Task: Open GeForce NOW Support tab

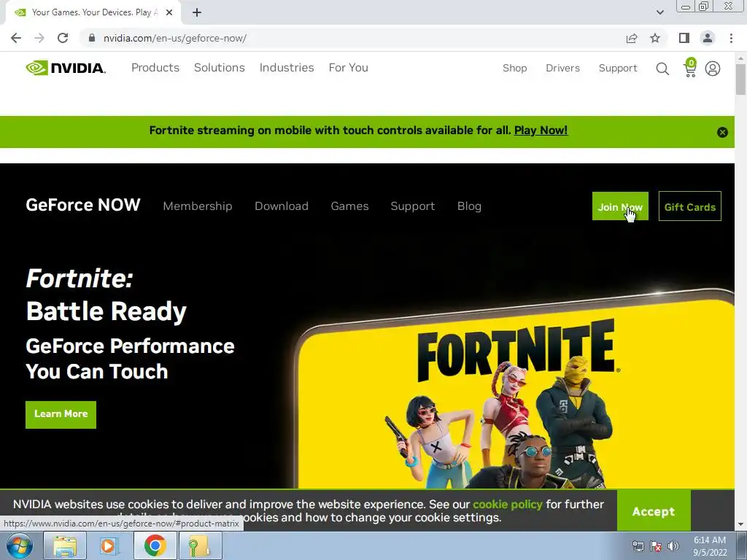Action: 413,206
